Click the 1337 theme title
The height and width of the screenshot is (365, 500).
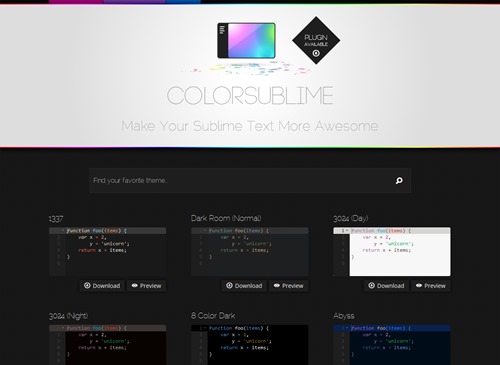(56, 219)
